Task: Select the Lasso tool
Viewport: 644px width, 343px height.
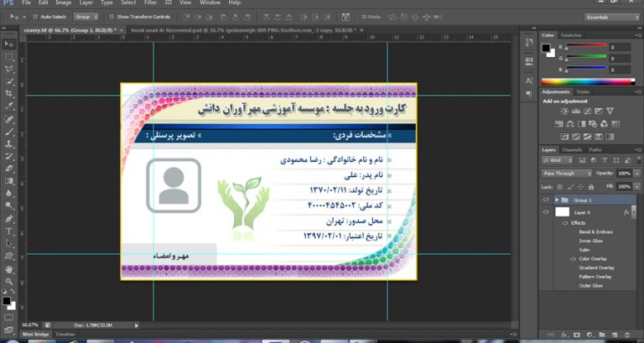Action: [x=8, y=69]
